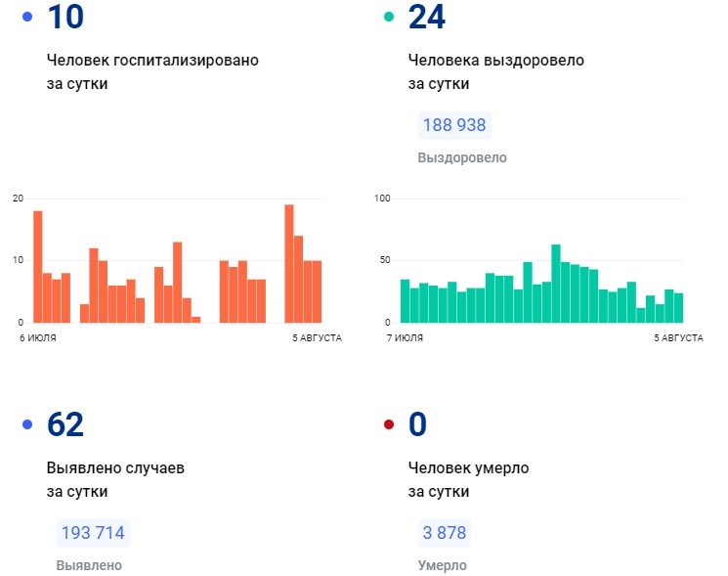The height and width of the screenshot is (576, 728).
Task: Click the '5 АВГУСТА' label under the green chart
Action: [677, 338]
